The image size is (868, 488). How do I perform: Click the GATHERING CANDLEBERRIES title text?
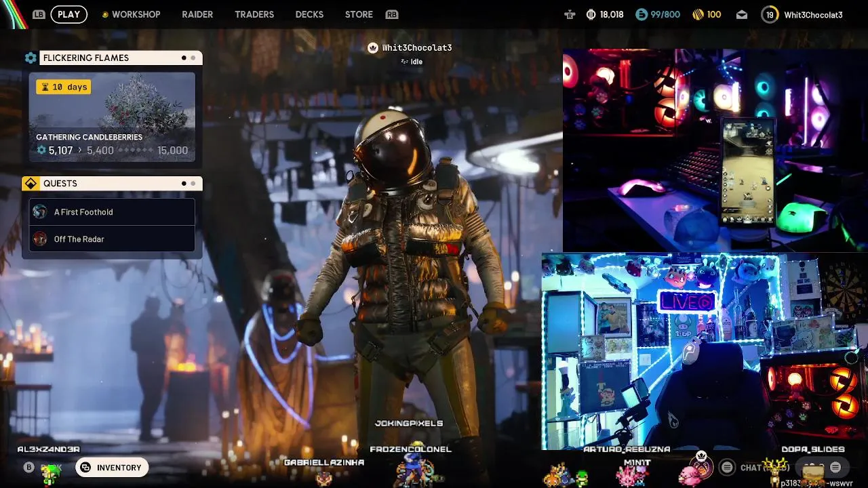coord(89,137)
